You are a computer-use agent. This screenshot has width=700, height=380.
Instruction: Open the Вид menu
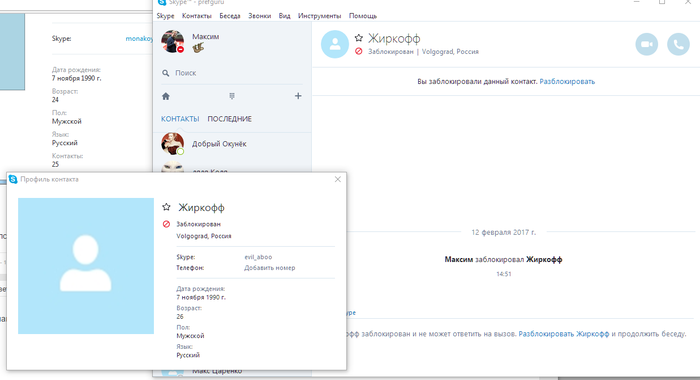coord(284,16)
